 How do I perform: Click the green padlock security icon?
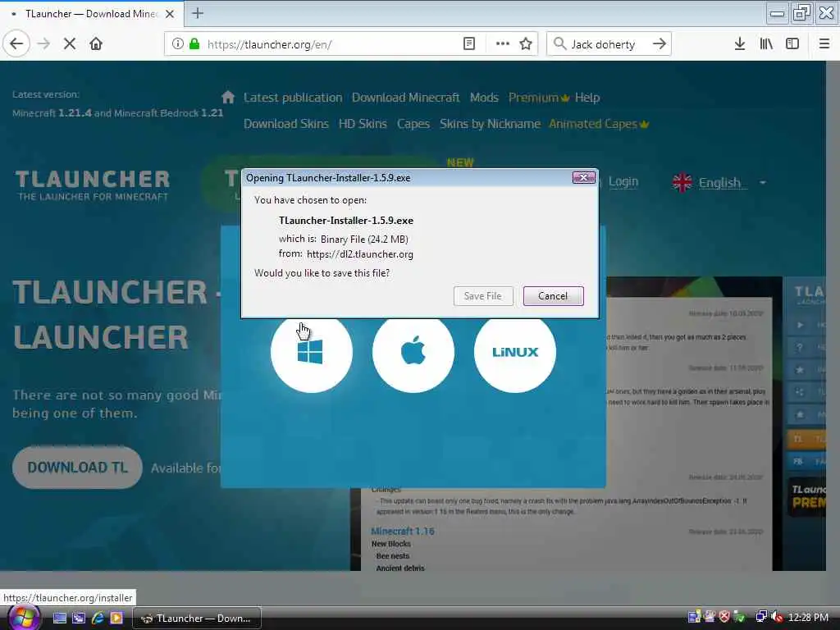[x=194, y=43]
